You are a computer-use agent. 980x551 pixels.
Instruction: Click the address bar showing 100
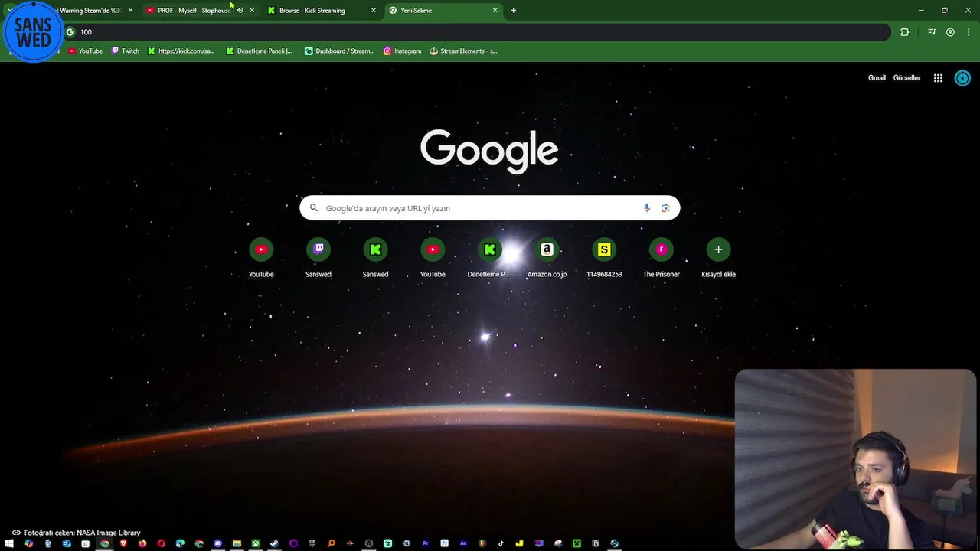(x=476, y=32)
